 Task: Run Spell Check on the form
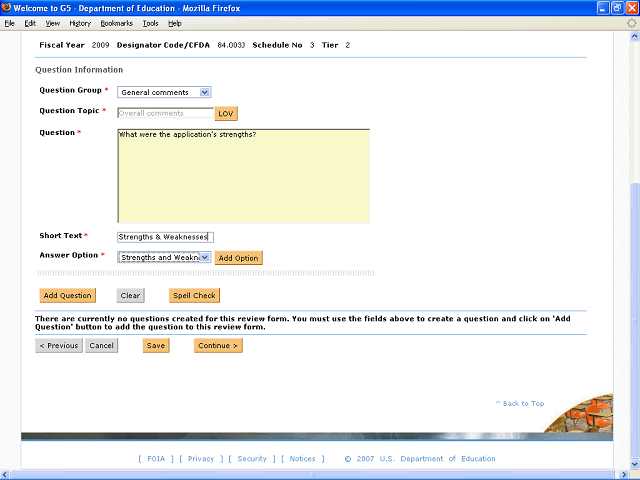194,296
